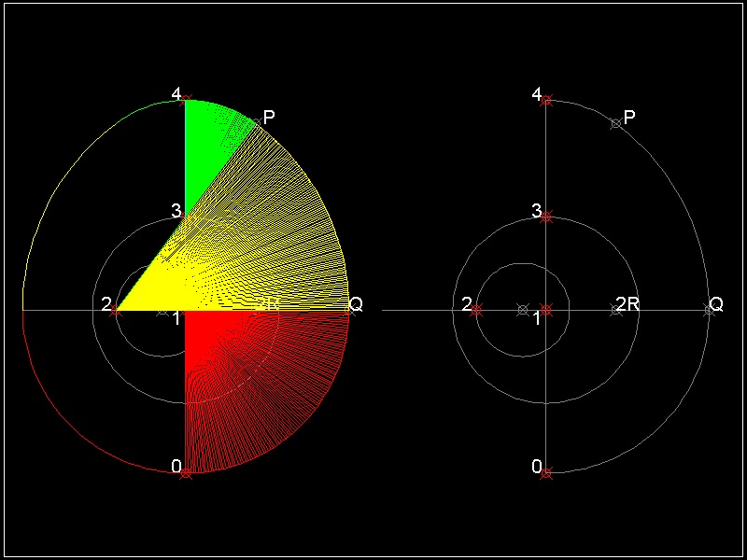This screenshot has width=747, height=560.
Task: Click the P label in right diagram
Action: tap(629, 117)
